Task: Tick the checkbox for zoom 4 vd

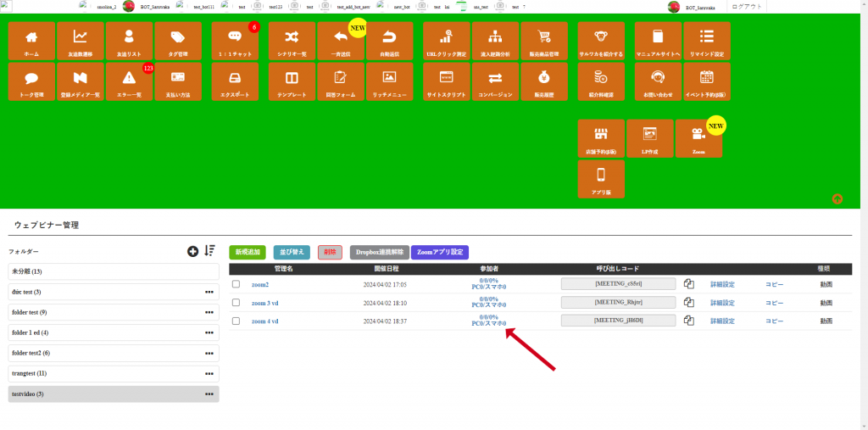Action: (x=236, y=321)
